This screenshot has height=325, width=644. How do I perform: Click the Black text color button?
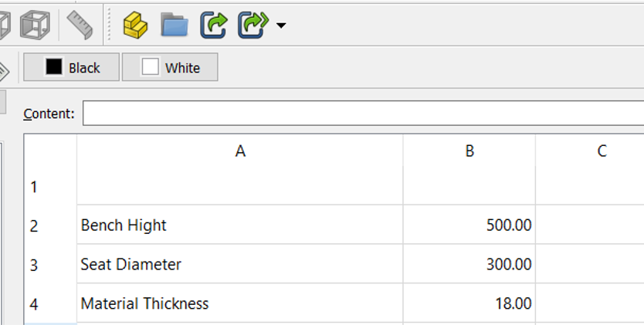click(72, 67)
